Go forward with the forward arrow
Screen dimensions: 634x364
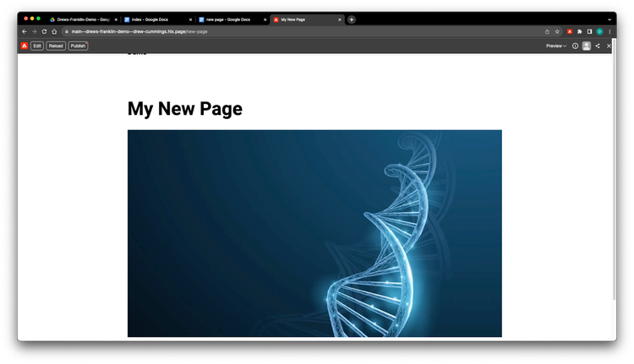click(x=35, y=31)
